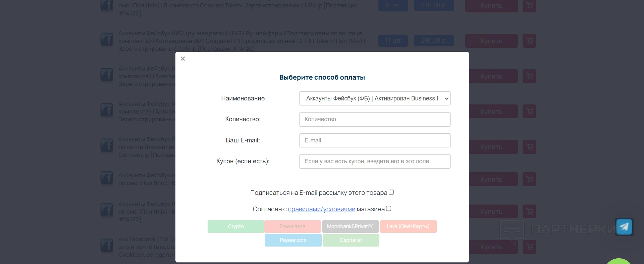
Task: Select the Capitalist payment option
Action: (351, 240)
